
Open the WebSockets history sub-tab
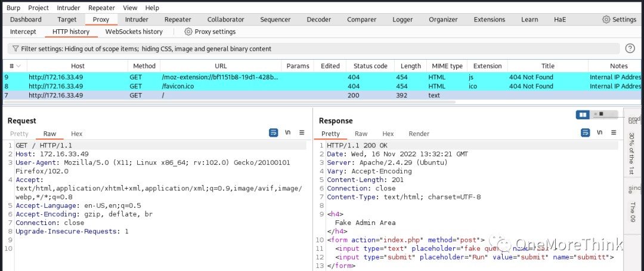click(134, 32)
